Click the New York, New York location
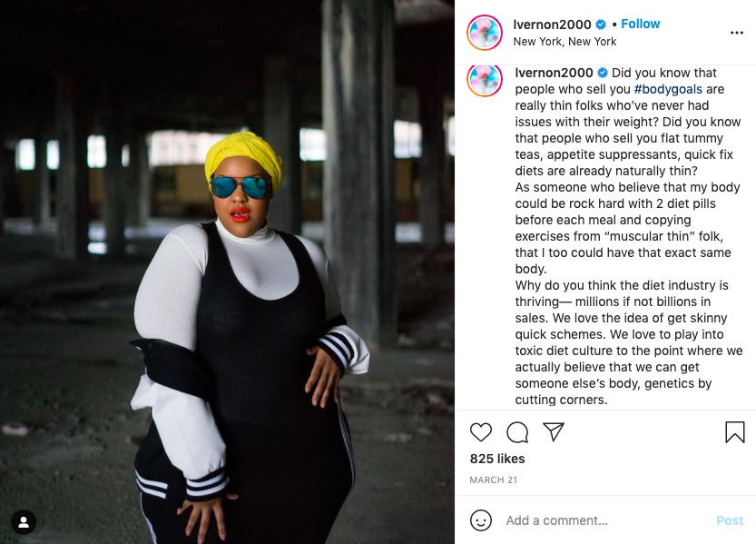Viewport: 756px width, 544px height. (565, 42)
